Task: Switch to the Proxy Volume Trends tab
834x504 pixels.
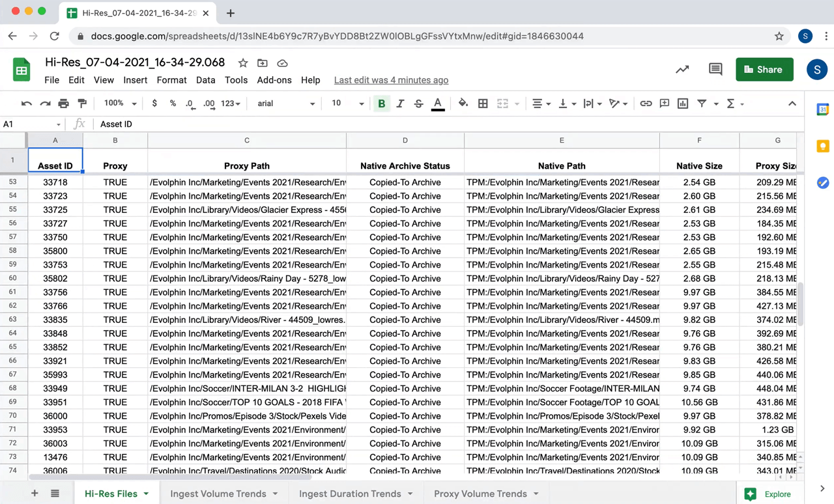Action: pyautogui.click(x=480, y=494)
